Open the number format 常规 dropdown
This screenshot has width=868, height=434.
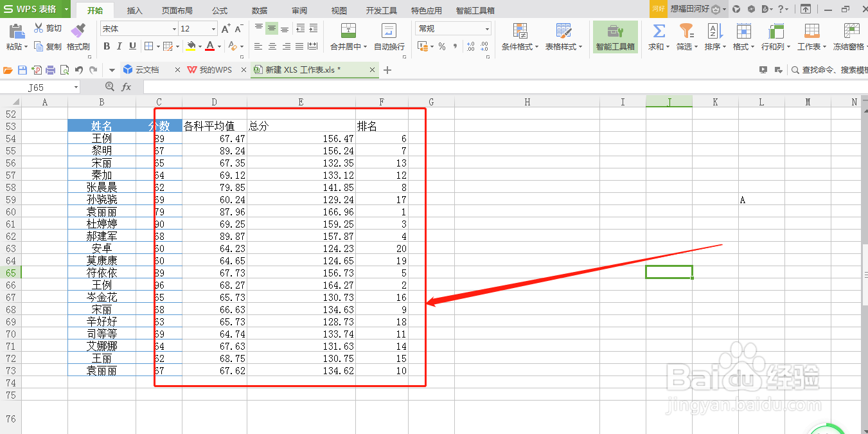(487, 29)
